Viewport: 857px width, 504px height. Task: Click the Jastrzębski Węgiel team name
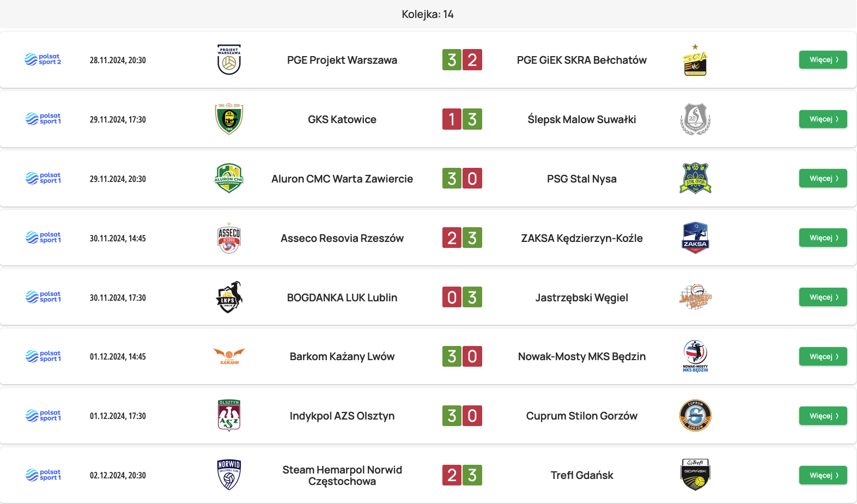(581, 297)
